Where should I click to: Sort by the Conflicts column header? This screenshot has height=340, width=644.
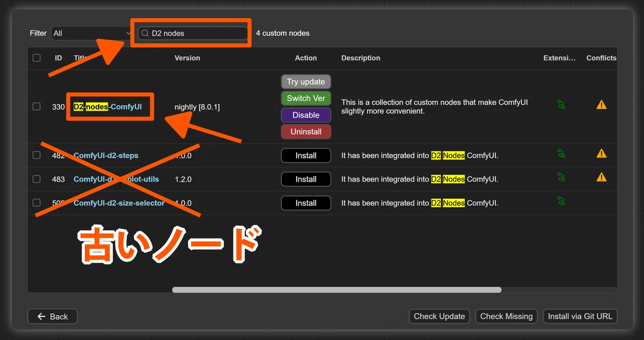point(601,58)
